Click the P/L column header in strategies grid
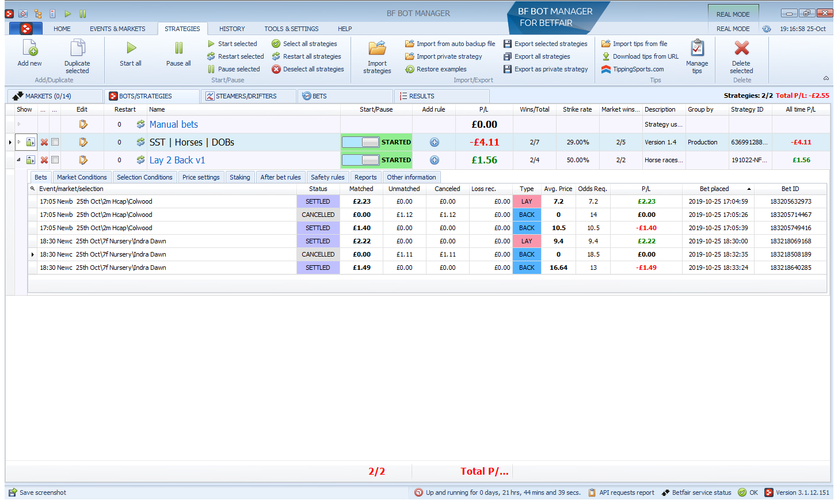Image resolution: width=838 pixels, height=504 pixels. click(484, 109)
